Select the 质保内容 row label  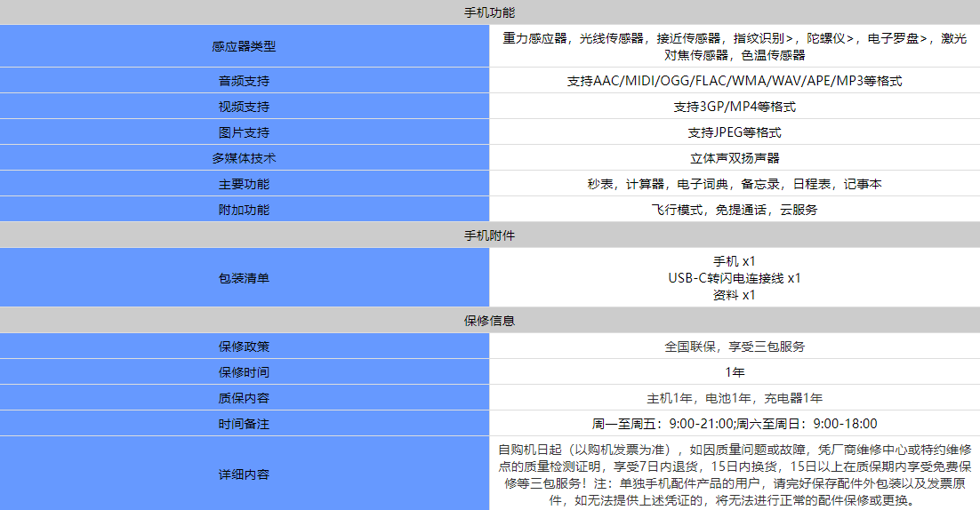tap(244, 398)
